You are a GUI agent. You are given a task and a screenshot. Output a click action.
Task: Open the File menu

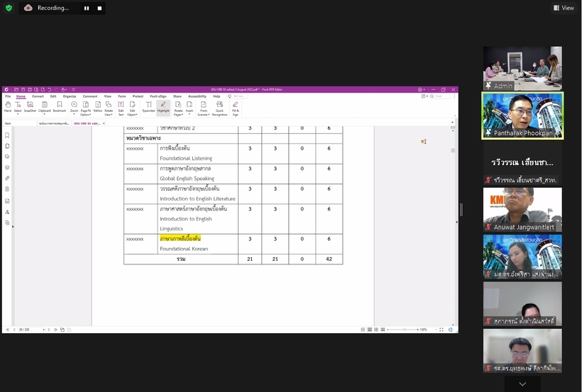[8, 96]
